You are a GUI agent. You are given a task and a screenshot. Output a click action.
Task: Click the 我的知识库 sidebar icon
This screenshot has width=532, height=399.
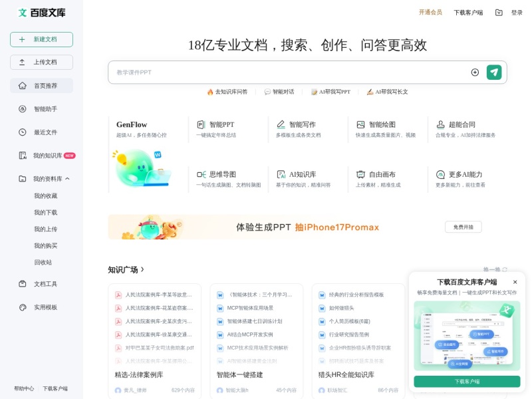(x=23, y=156)
